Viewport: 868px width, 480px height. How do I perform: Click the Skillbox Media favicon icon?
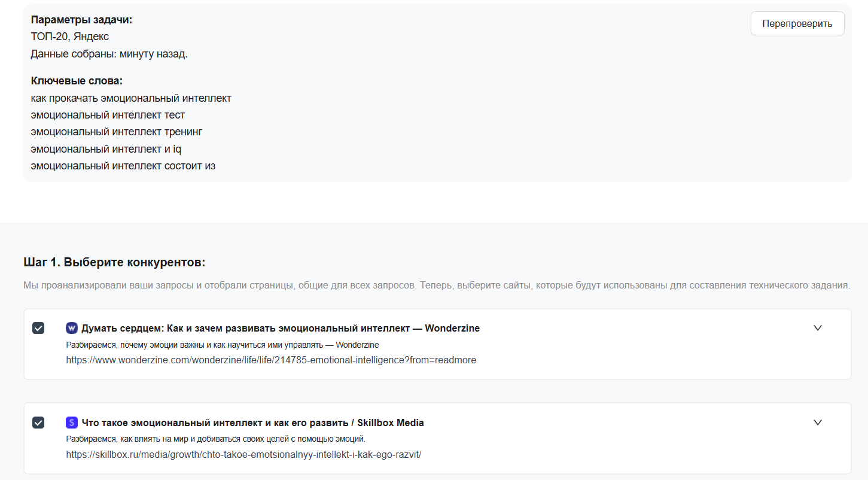pyautogui.click(x=72, y=423)
